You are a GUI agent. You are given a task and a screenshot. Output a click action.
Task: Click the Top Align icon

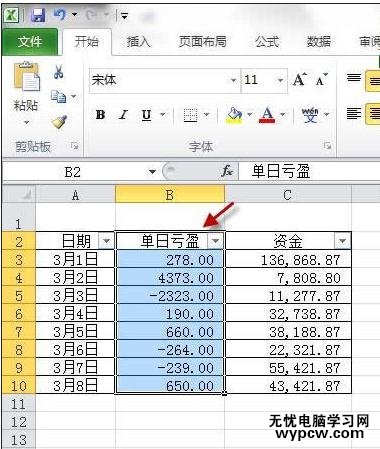[x=354, y=79]
